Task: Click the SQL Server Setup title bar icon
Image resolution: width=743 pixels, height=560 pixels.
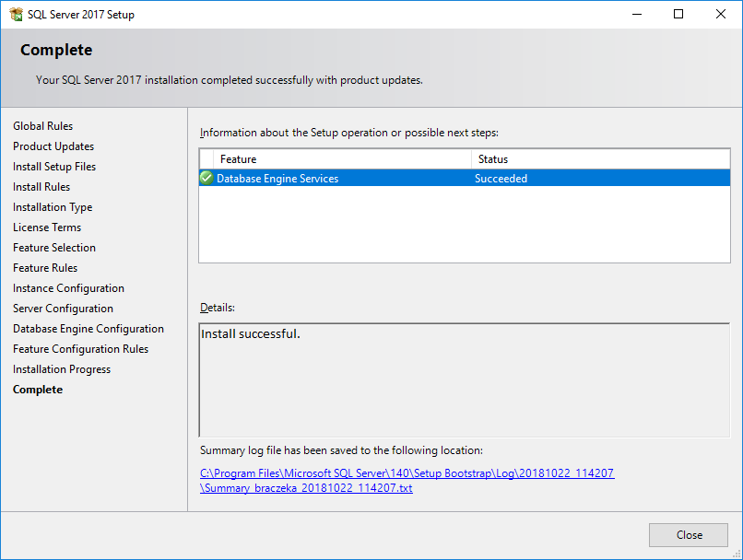Action: click(16, 14)
